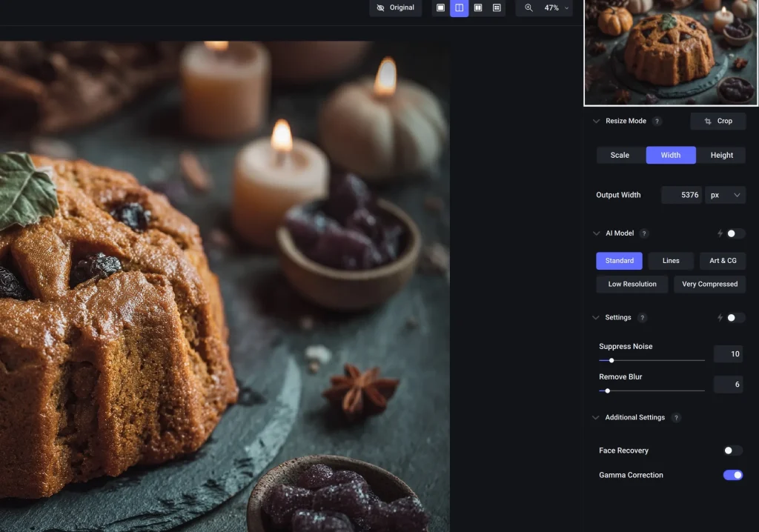Select the split view comparison icon
Image resolution: width=759 pixels, height=532 pixels.
click(x=460, y=8)
